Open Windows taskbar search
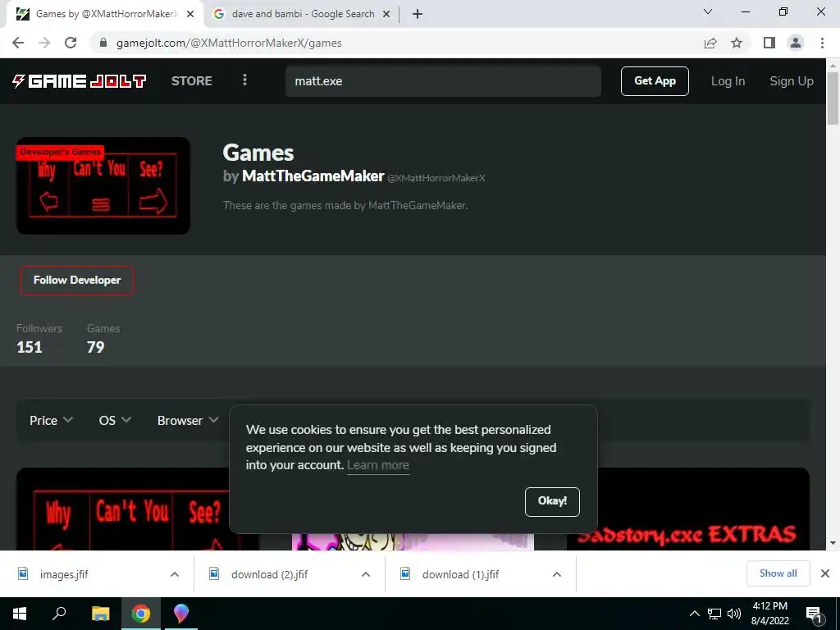Image resolution: width=840 pixels, height=630 pixels. pyautogui.click(x=59, y=614)
